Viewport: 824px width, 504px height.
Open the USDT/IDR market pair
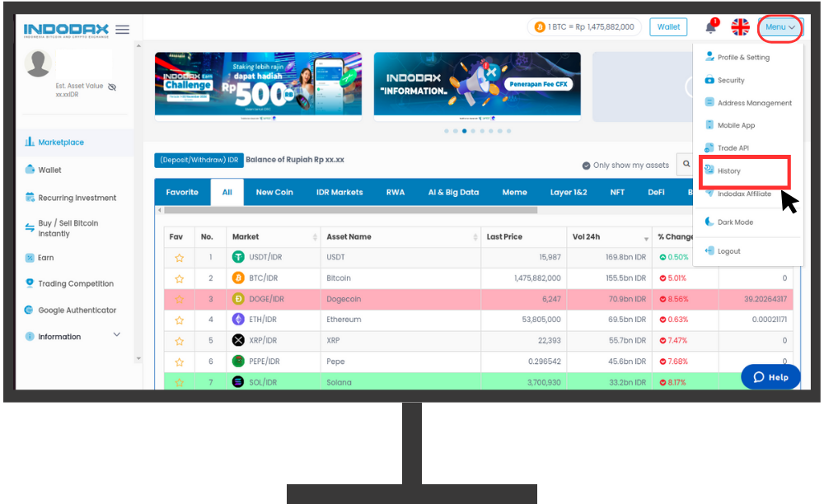265,257
